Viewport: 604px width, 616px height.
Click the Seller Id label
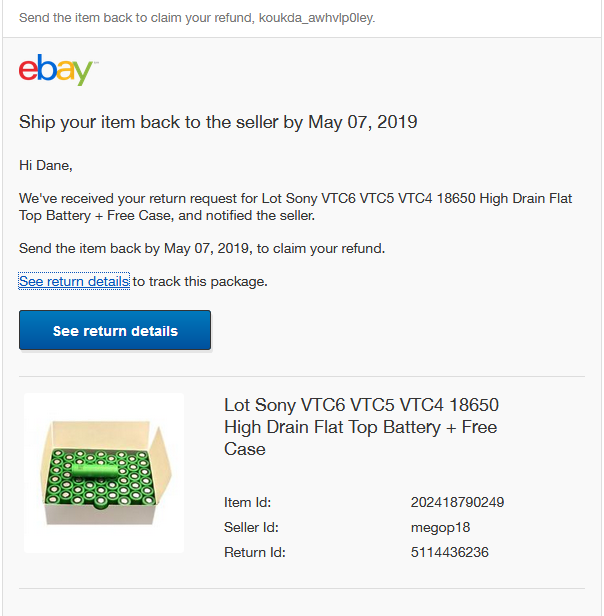click(251, 527)
